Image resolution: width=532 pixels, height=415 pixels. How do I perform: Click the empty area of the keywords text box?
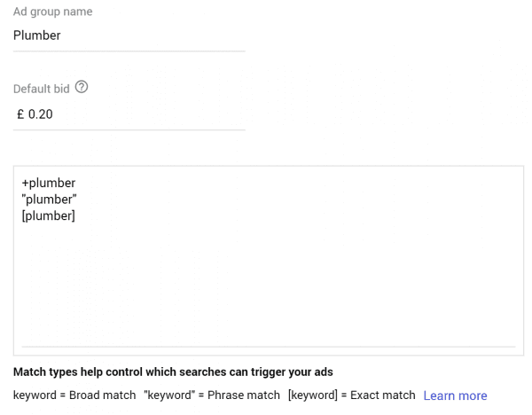pos(269,282)
